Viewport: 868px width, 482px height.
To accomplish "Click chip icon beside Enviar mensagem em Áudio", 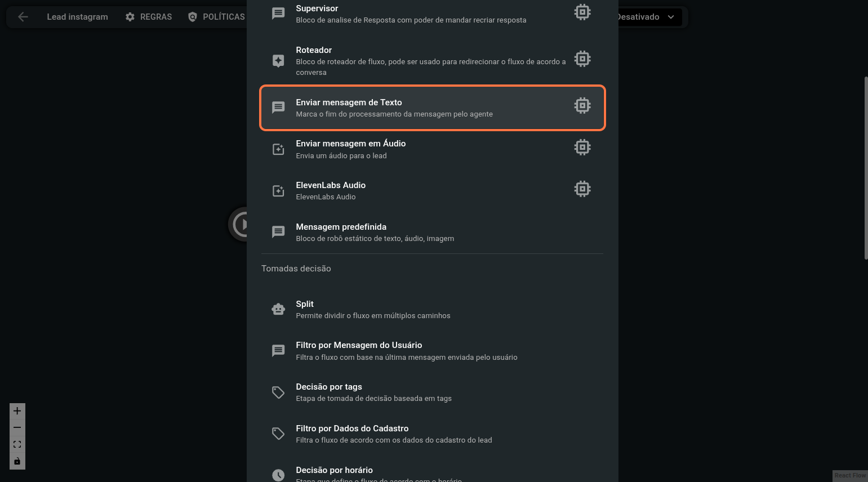I will [x=582, y=148].
